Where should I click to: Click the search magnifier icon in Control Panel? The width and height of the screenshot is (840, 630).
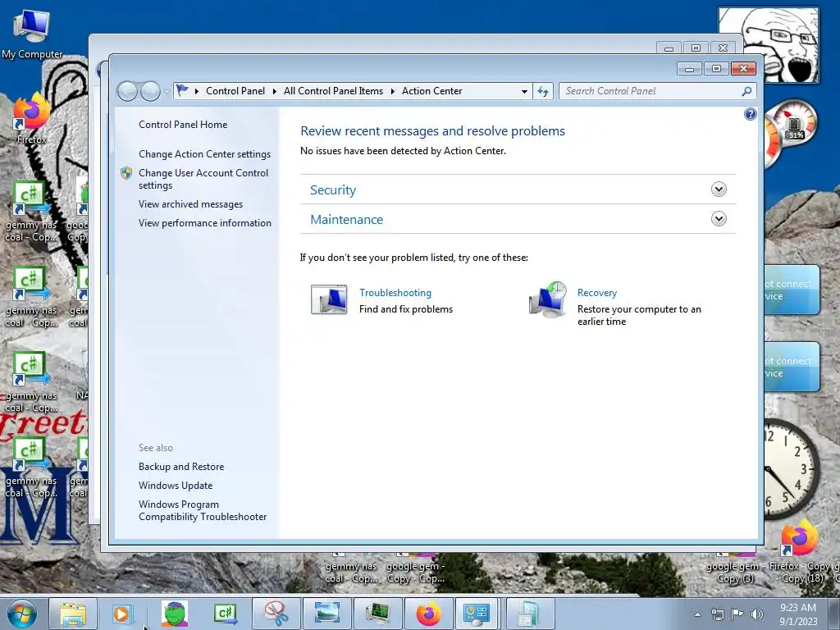point(746,91)
